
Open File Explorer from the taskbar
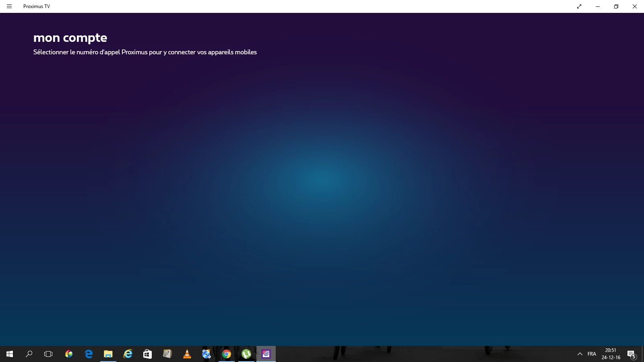point(108,354)
